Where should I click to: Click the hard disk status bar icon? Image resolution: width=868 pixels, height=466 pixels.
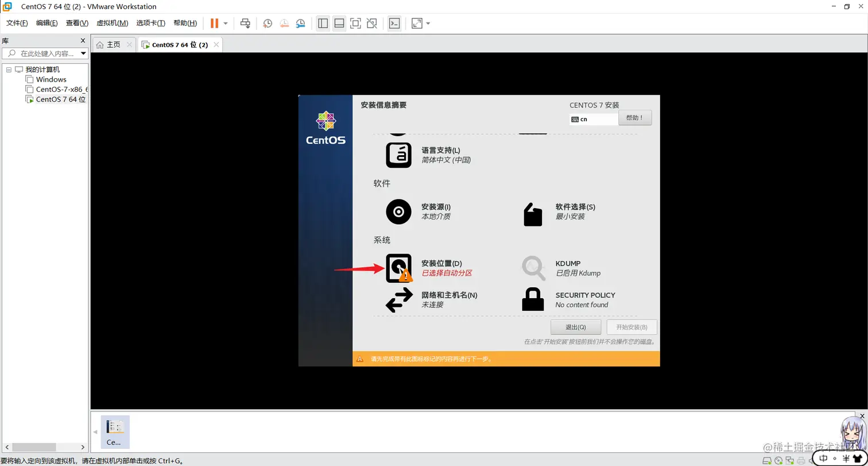(767, 461)
